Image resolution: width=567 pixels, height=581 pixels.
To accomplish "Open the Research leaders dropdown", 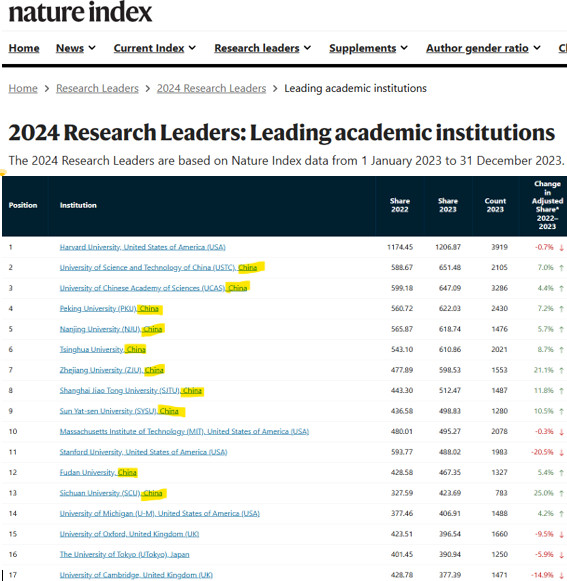I will (262, 48).
